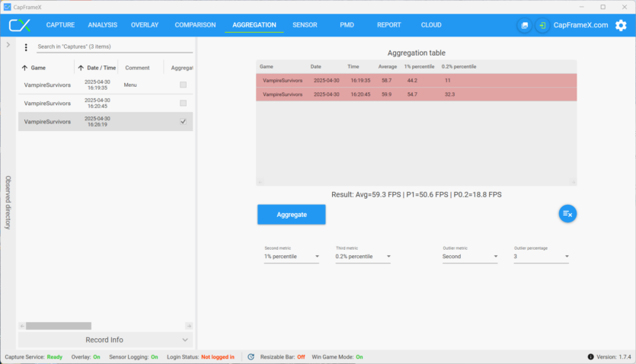Sort captures by Game column arrow

[x=24, y=68]
